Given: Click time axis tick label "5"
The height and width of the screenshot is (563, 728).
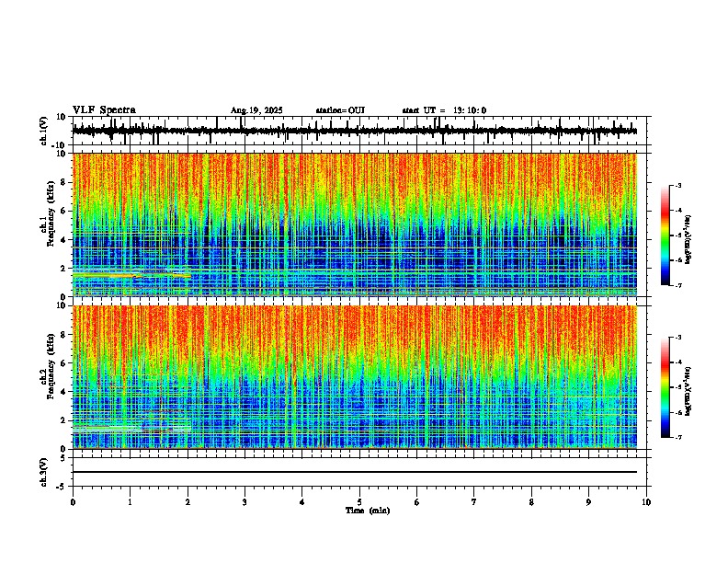Looking at the screenshot, I should [359, 502].
